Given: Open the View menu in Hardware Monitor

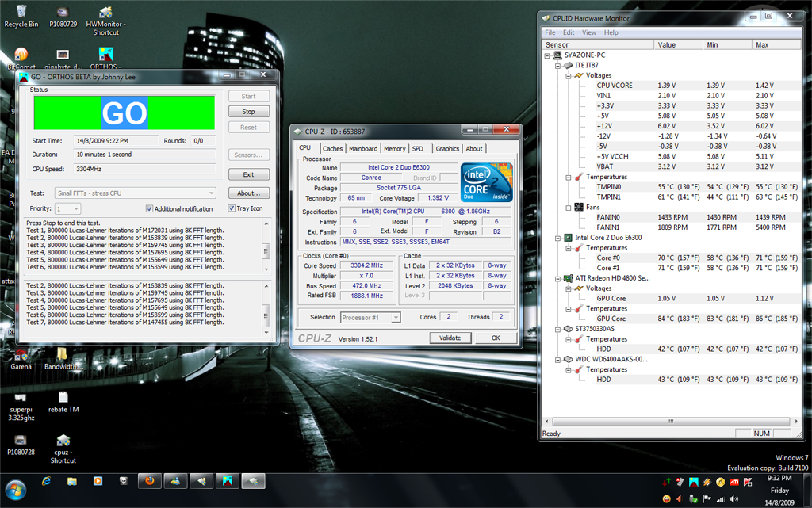Looking at the screenshot, I should [589, 32].
